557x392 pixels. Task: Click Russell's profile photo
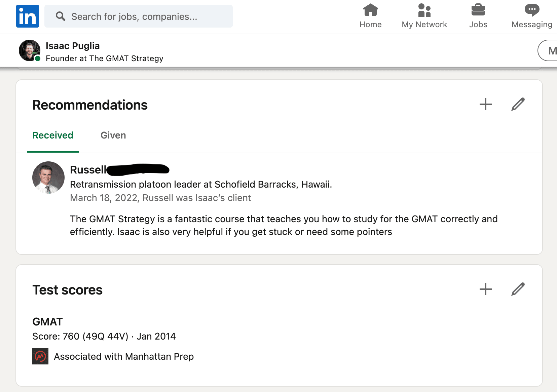tap(48, 178)
